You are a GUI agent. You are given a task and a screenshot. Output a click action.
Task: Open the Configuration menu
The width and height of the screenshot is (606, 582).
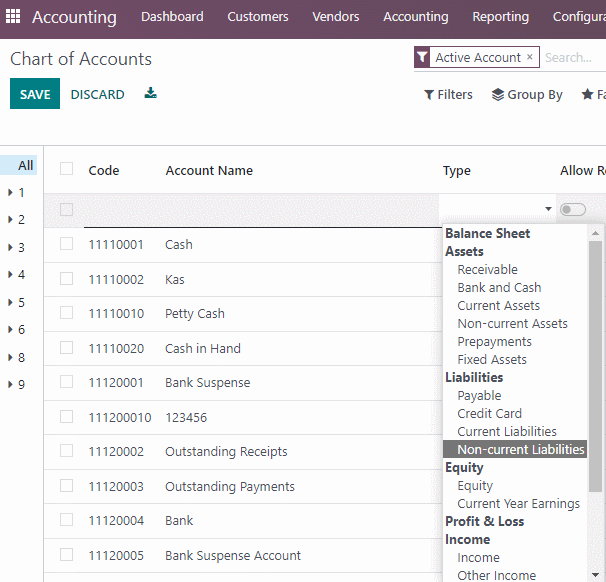tap(579, 17)
